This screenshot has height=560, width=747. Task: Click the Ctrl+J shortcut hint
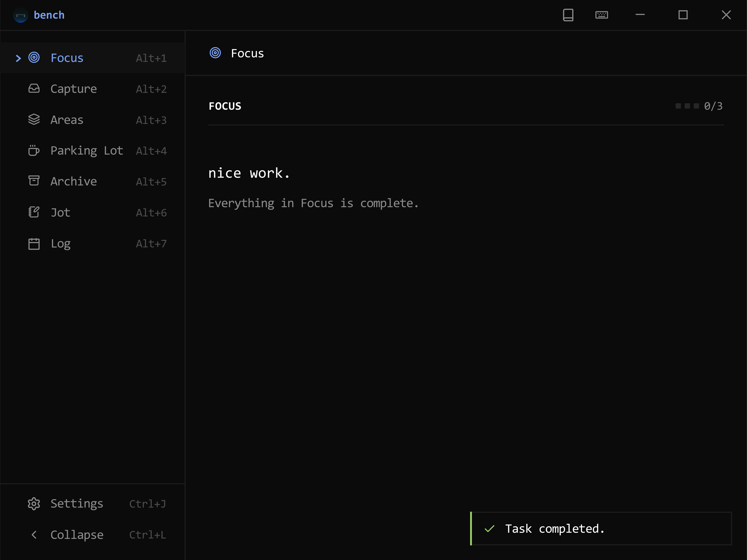148,504
